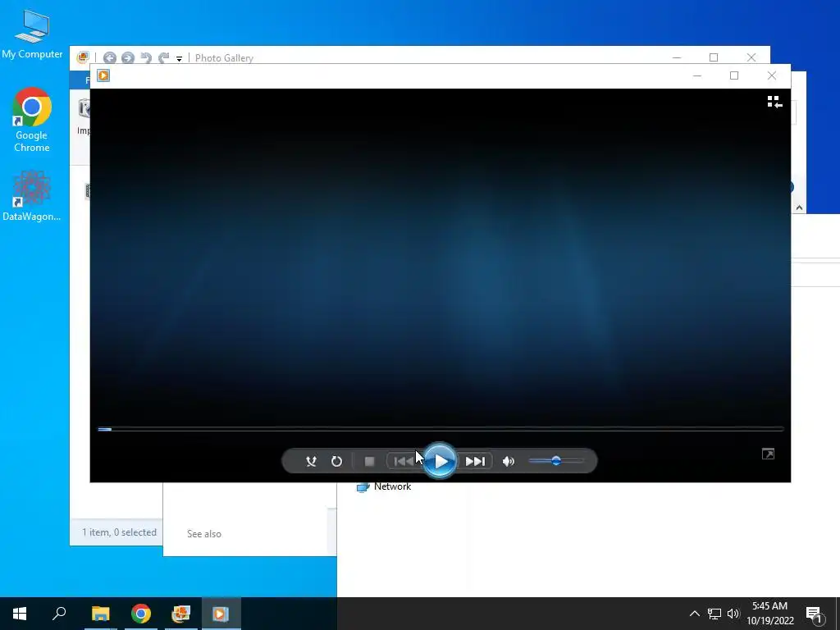Open Photo Gallery quick access dropdown
The image size is (840, 630).
(180, 58)
